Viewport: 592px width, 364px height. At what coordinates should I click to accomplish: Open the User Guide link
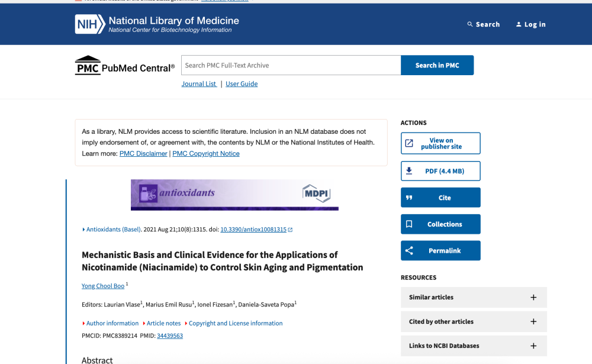coord(242,84)
